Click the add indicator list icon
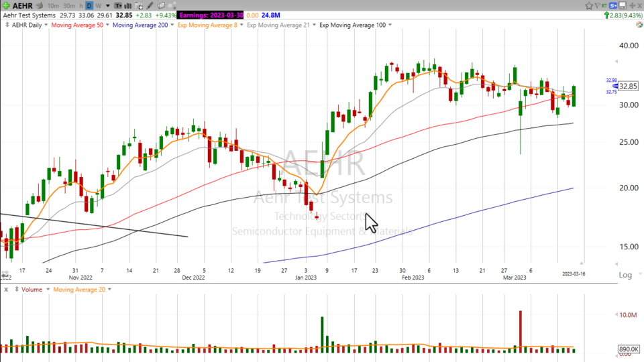This screenshot has width=644, height=362. click(x=139, y=6)
